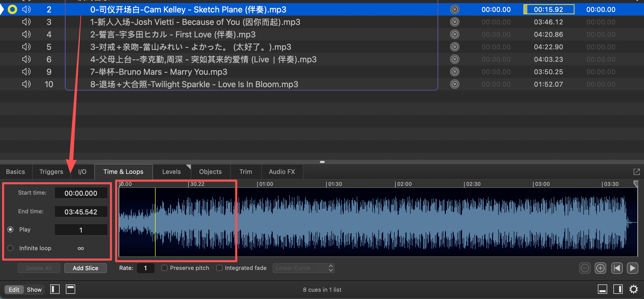Enable the Integrated fade checkbox
The width and height of the screenshot is (644, 299).
(x=219, y=268)
